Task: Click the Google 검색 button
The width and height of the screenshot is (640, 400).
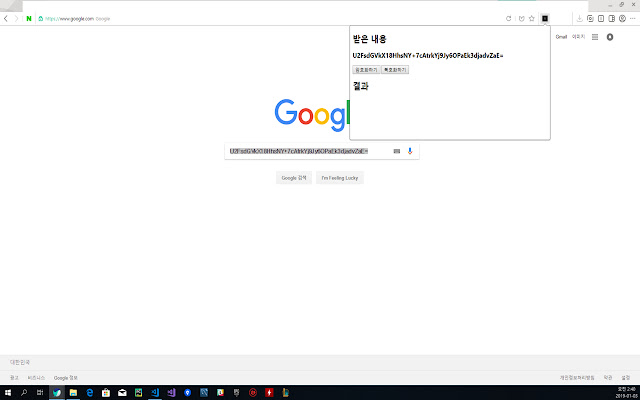Action: click(294, 178)
